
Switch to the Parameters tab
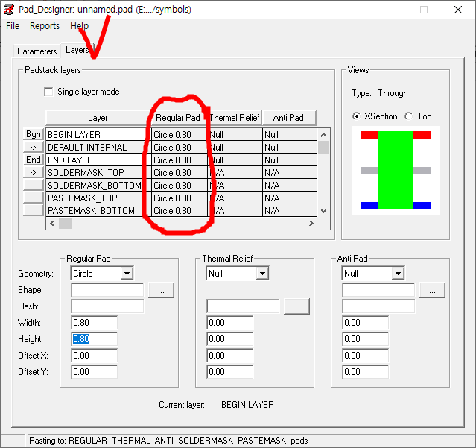(37, 51)
